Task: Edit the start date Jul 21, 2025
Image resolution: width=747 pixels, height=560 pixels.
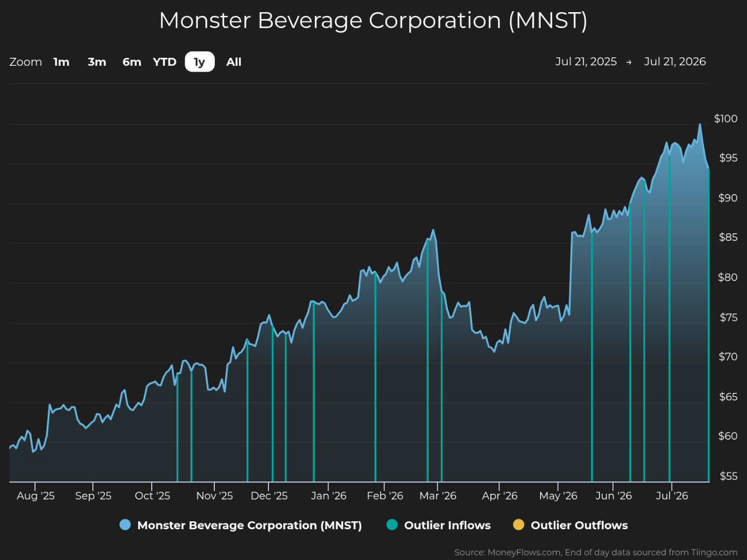Action: 586,62
